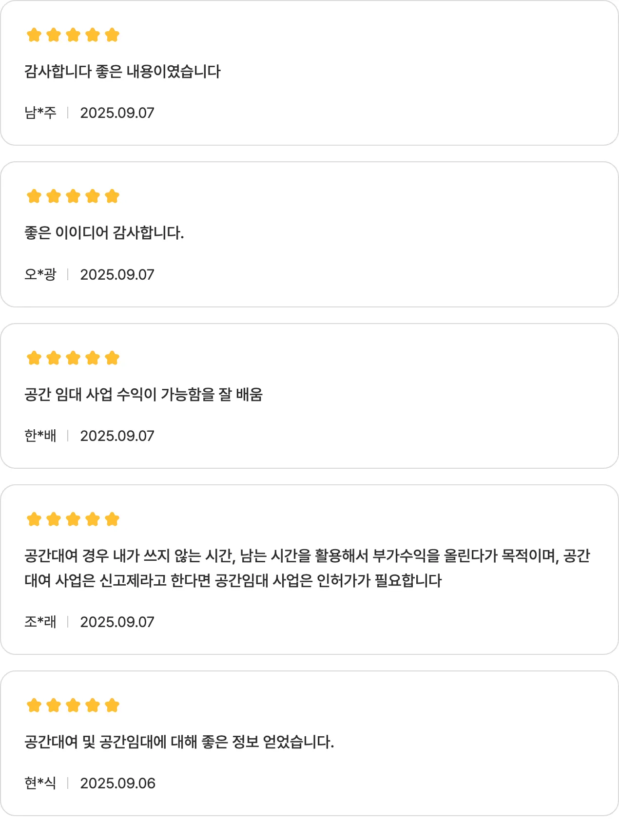The image size is (619, 840).
Task: Open reviewer name 현*식
Action: tap(40, 783)
